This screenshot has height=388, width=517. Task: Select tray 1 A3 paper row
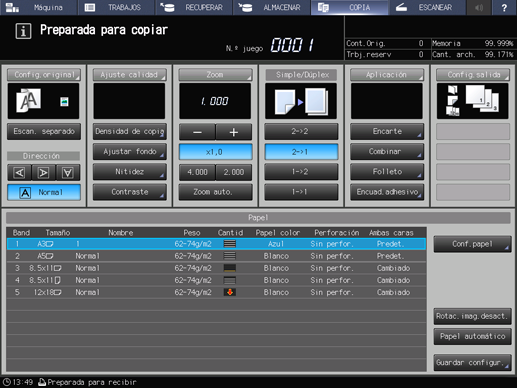216,244
